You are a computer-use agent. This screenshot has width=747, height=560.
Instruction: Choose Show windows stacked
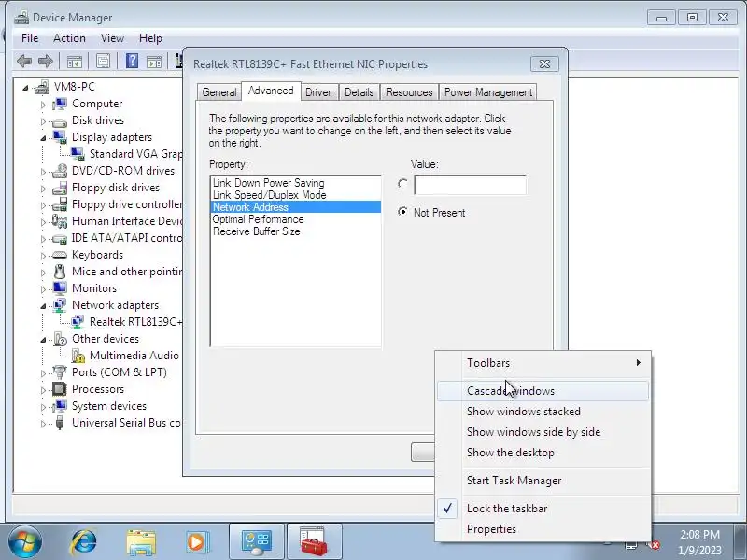(543, 412)
